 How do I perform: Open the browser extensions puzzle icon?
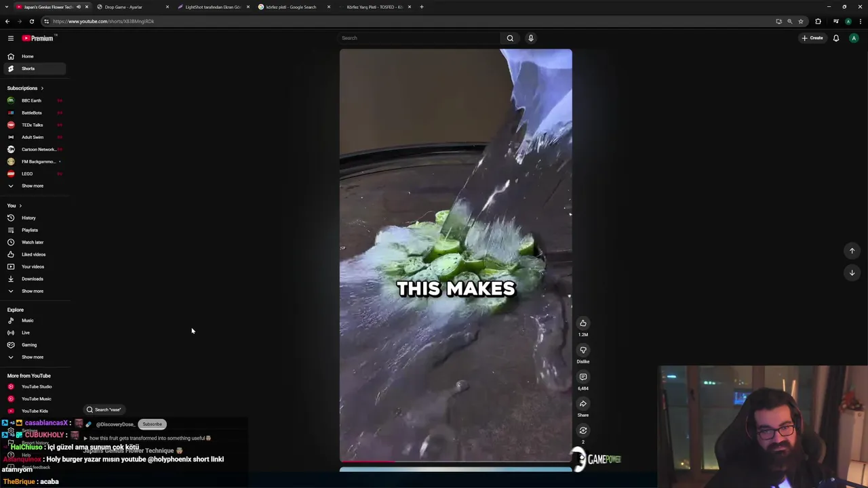[x=818, y=21]
